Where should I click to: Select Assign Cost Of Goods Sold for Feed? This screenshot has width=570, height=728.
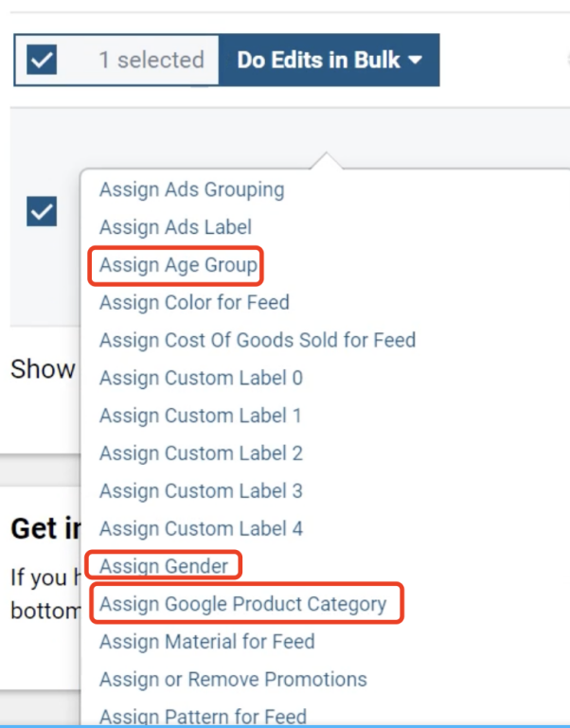click(x=257, y=340)
